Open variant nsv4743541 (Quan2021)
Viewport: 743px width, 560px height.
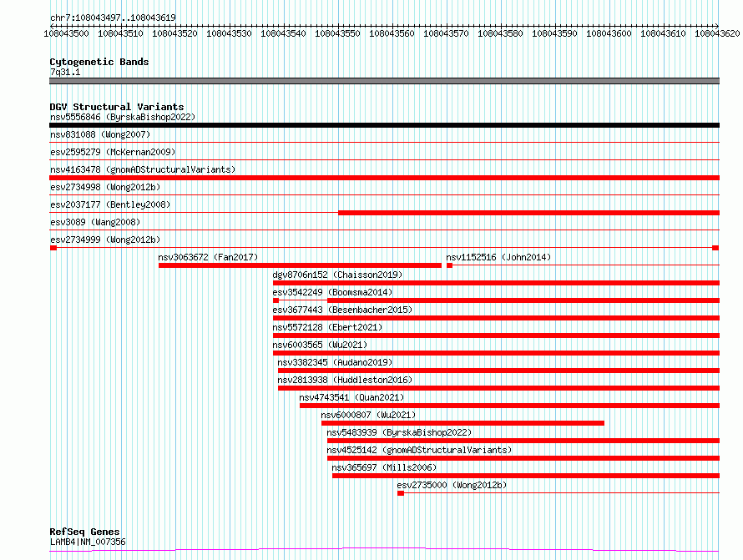point(351,397)
